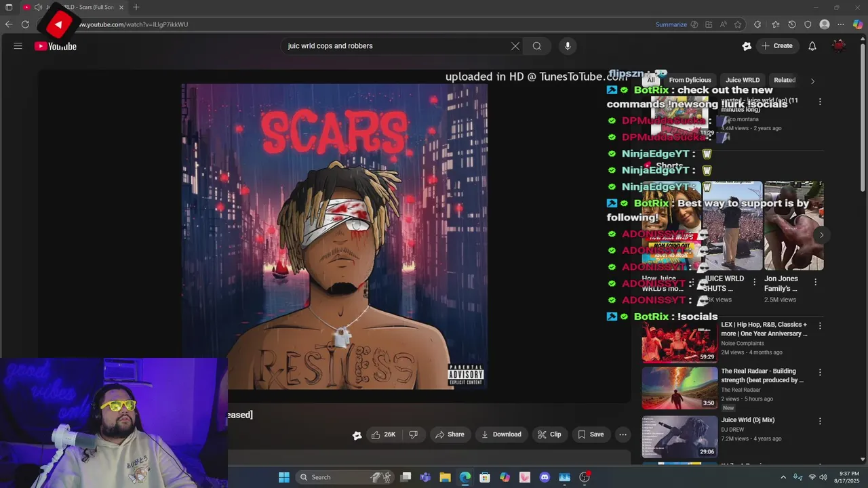The height and width of the screenshot is (488, 868).
Task: Open options for Juice Wrld (Dj Mix)
Action: (820, 421)
